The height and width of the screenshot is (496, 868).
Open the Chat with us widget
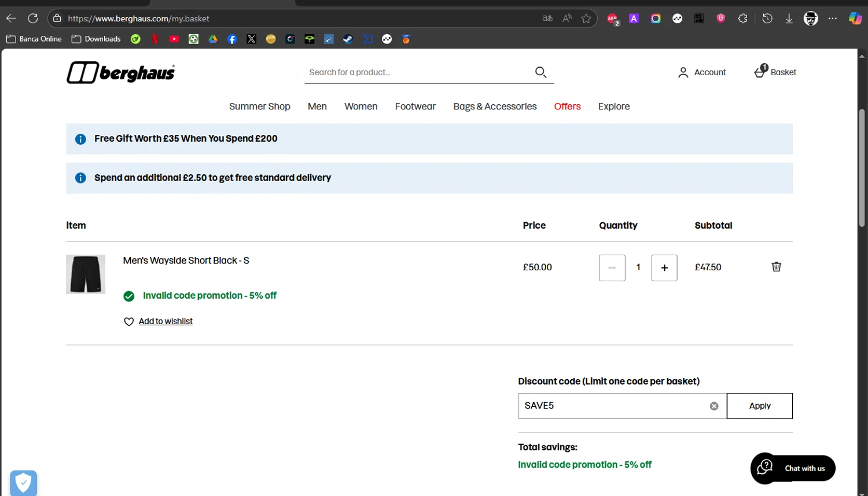tap(793, 468)
